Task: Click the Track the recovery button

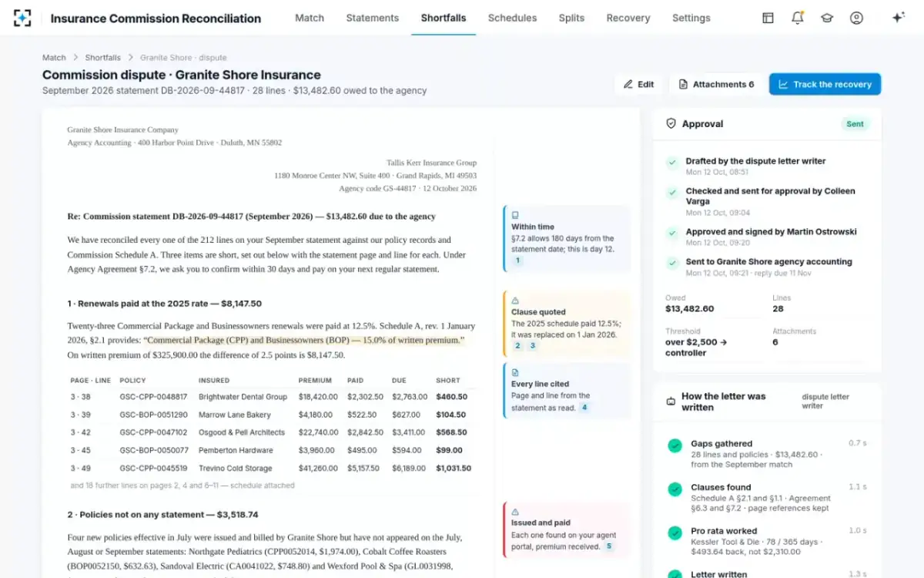Action: pyautogui.click(x=825, y=84)
